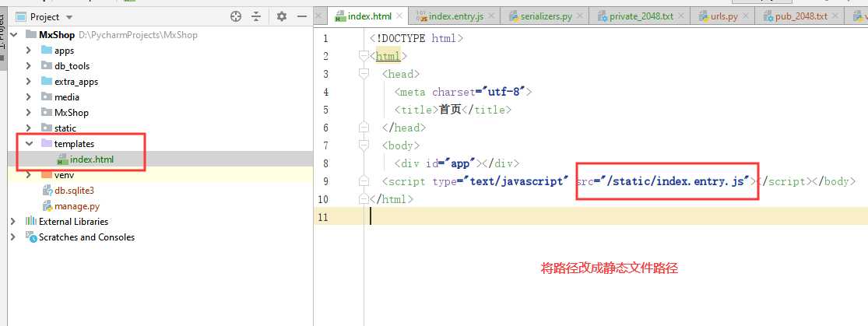Select the db_tools folder icon
This screenshot has width=868, height=326.
pyautogui.click(x=47, y=66)
